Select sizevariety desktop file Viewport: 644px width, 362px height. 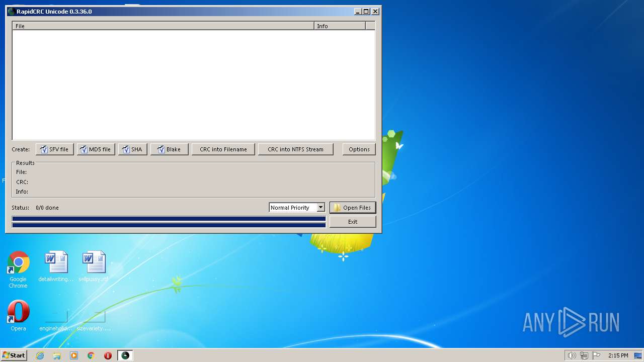coord(94,321)
